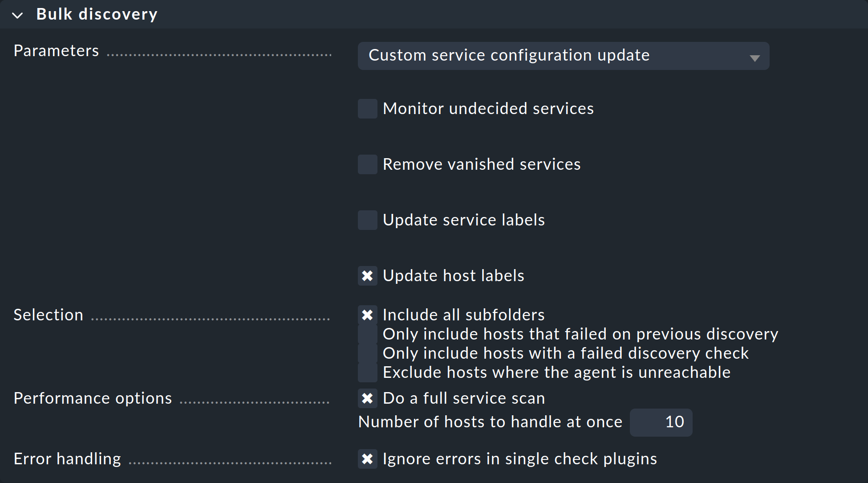The height and width of the screenshot is (483, 868).
Task: Click the chevron icon beside Bulk discovery
Action: point(17,15)
